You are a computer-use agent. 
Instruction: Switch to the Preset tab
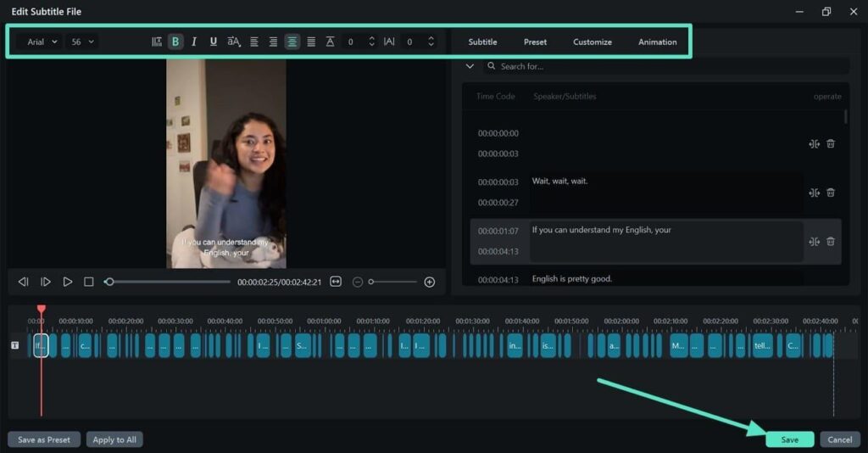(535, 42)
